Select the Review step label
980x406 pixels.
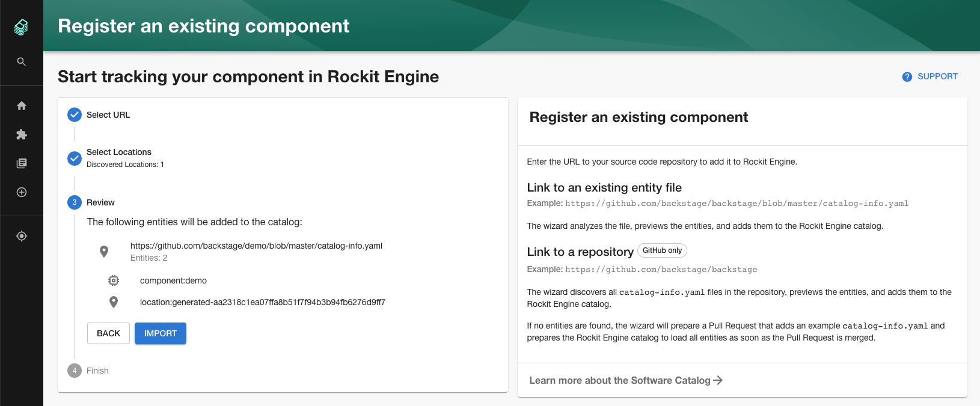(100, 202)
